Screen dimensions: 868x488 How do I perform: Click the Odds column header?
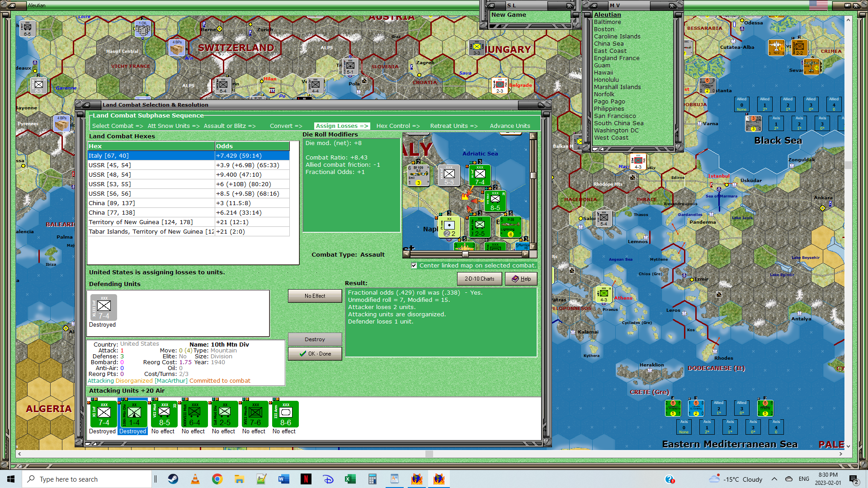coord(252,146)
